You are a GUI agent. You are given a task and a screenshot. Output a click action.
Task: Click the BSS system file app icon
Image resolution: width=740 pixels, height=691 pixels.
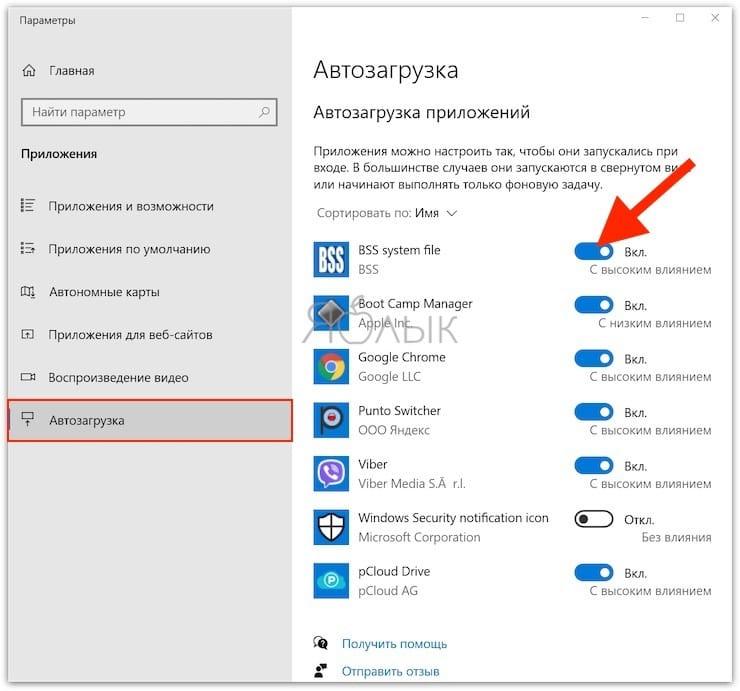pyautogui.click(x=331, y=260)
